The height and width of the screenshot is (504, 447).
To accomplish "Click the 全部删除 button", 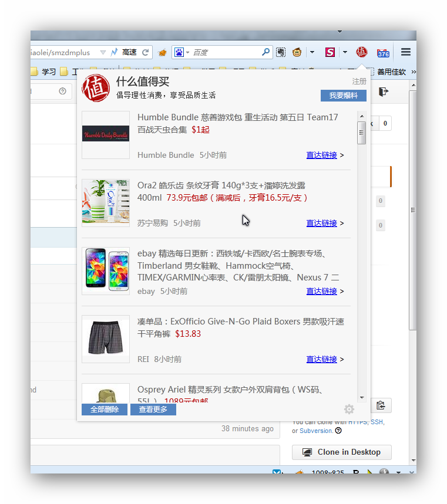I will (105, 410).
